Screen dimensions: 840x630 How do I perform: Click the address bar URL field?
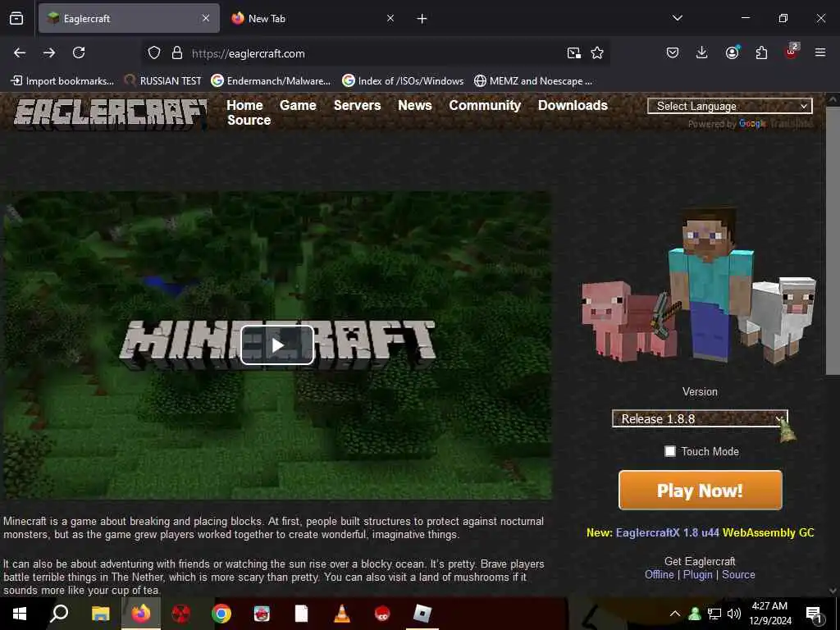[375, 53]
